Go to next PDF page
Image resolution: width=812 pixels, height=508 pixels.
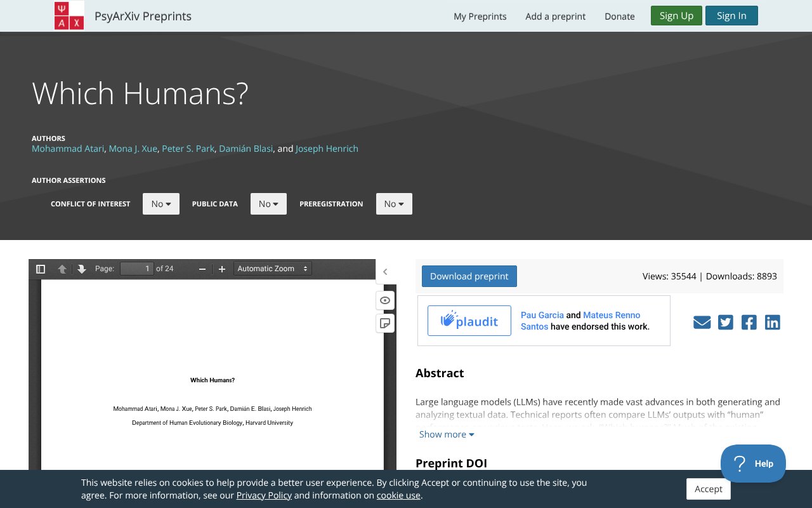click(82, 269)
